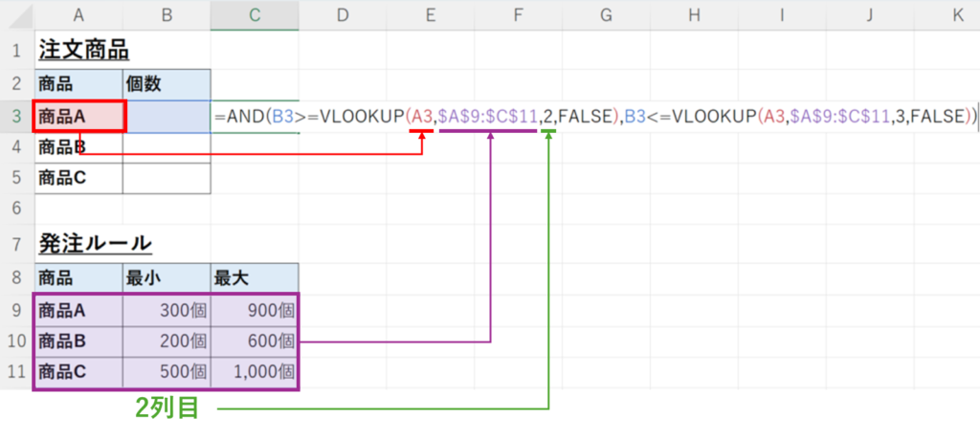Select column C header
Screen dimensions: 980x440
point(255,15)
